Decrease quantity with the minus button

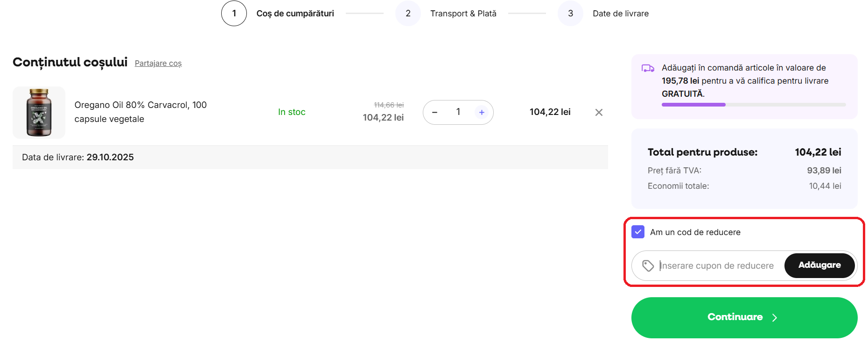tap(435, 112)
